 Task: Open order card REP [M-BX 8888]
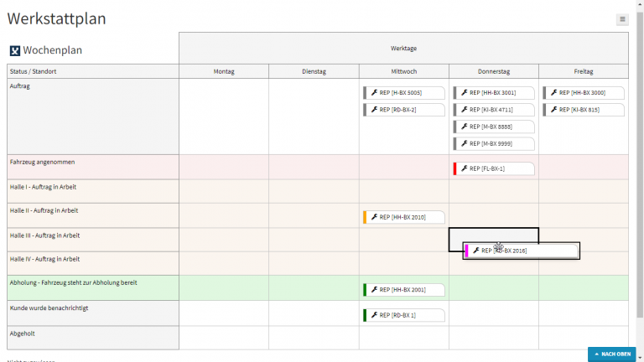click(494, 127)
